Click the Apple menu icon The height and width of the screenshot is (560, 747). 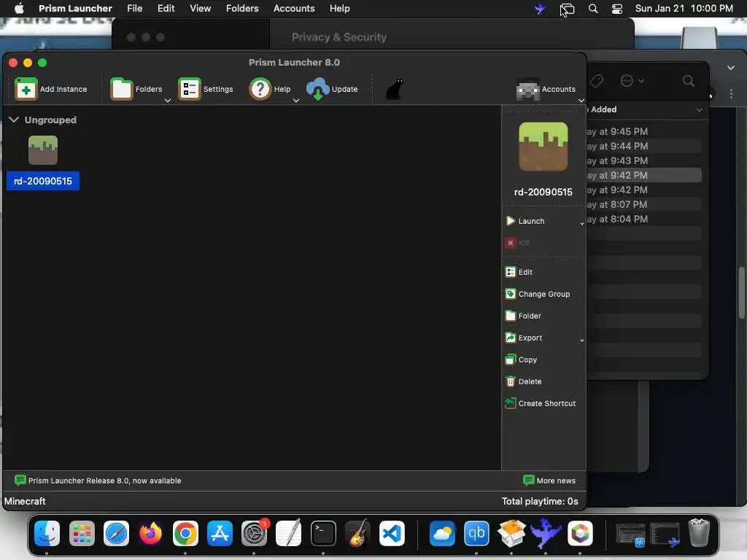(x=19, y=8)
